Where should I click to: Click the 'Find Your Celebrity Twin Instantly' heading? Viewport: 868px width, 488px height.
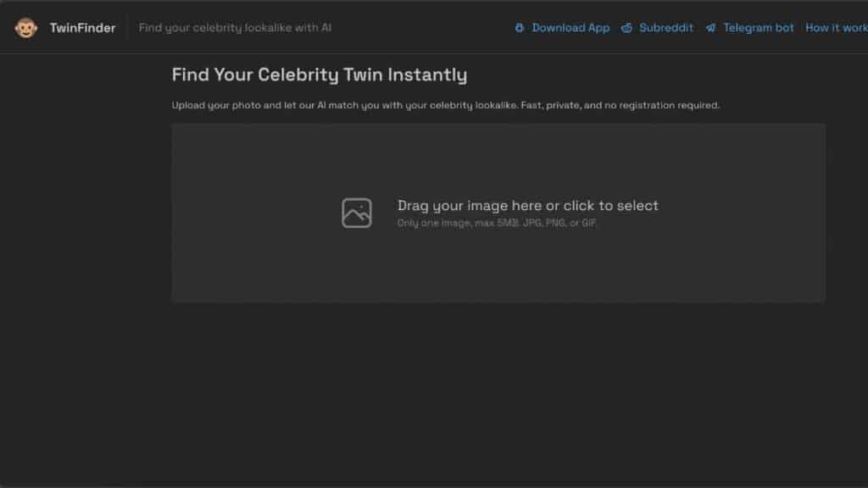click(x=319, y=75)
